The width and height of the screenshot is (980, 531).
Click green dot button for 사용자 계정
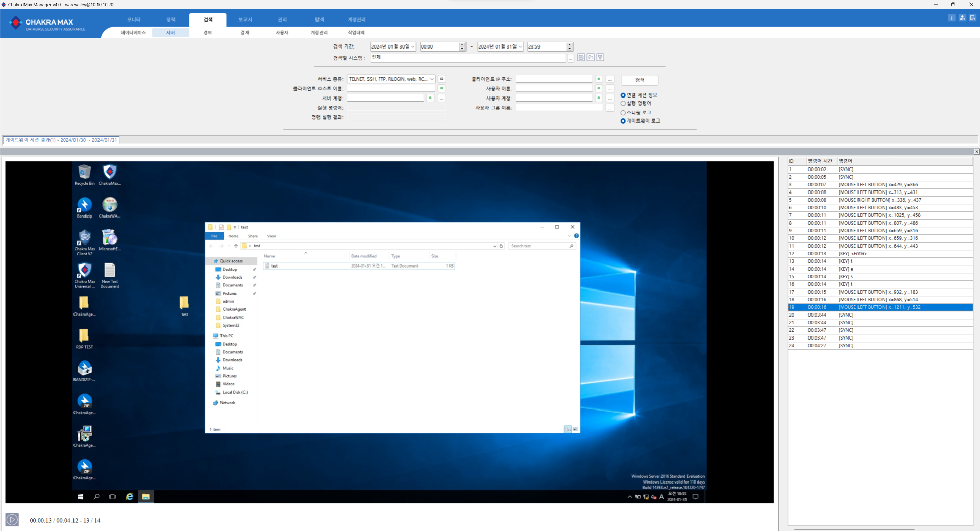click(x=599, y=98)
